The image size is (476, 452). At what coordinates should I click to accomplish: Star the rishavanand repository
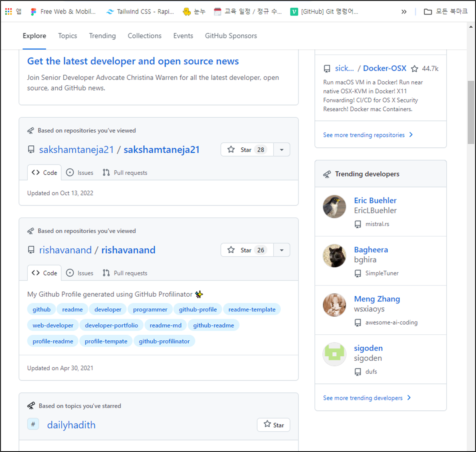pyautogui.click(x=247, y=250)
